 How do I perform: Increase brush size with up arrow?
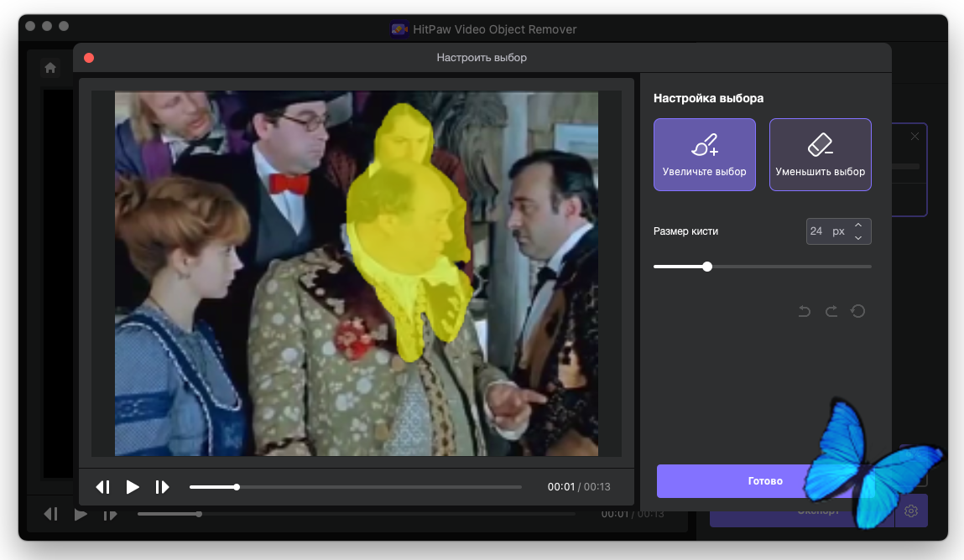[857, 226]
